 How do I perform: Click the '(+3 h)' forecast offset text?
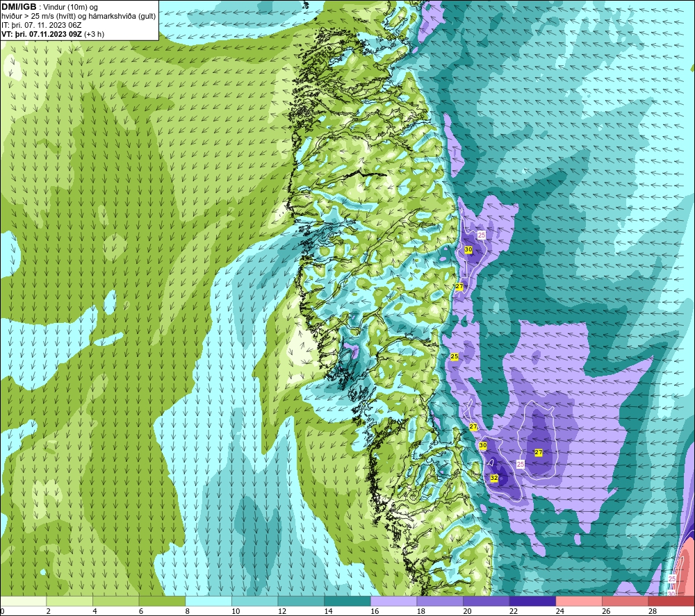click(94, 34)
